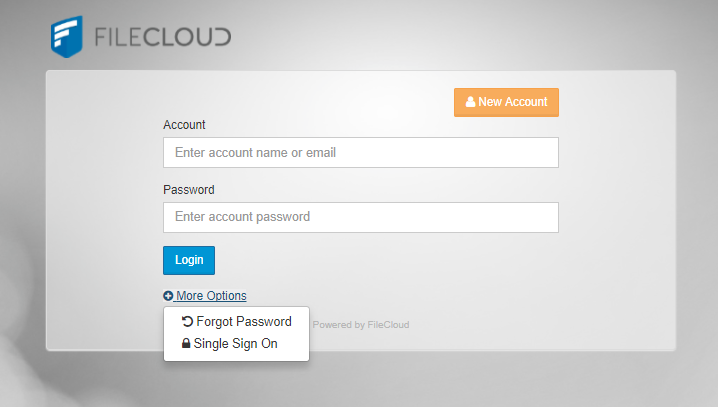The image size is (718, 407).
Task: Click the Password field label
Action: (189, 190)
